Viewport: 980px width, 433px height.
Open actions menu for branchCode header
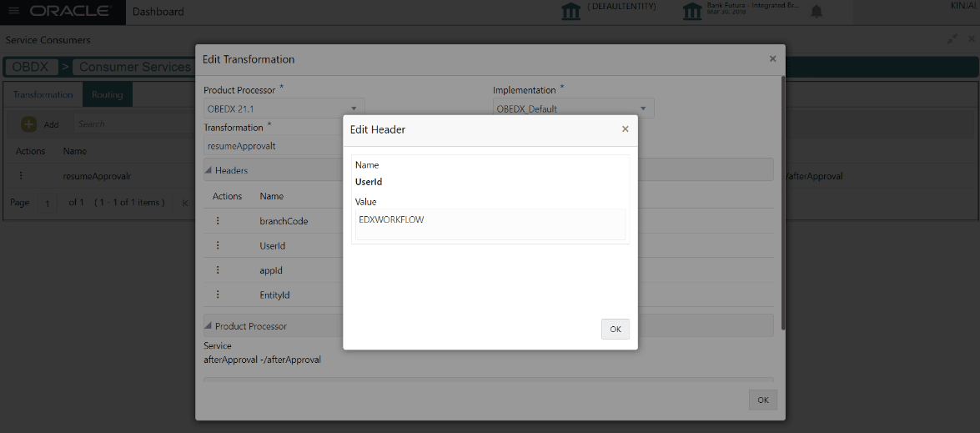point(218,221)
